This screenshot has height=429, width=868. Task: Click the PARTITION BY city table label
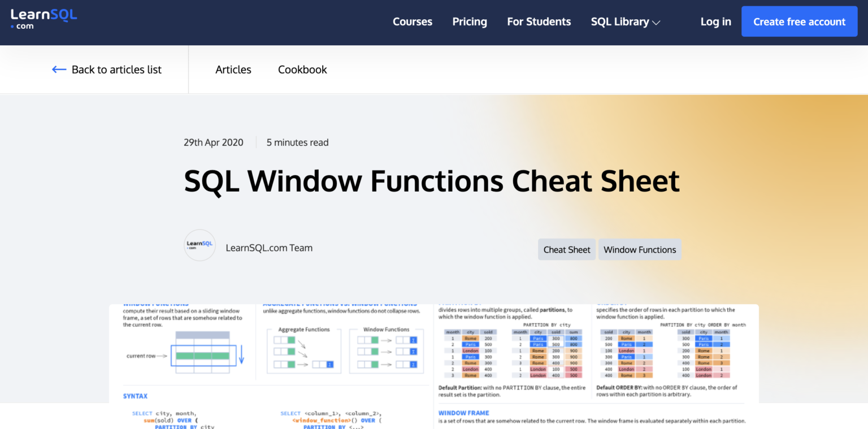pyautogui.click(x=546, y=325)
